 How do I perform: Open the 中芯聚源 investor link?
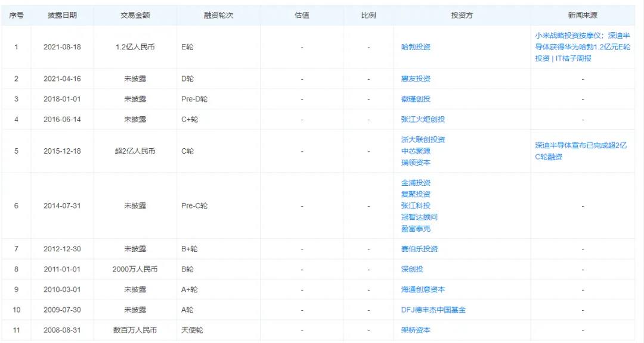click(x=416, y=151)
